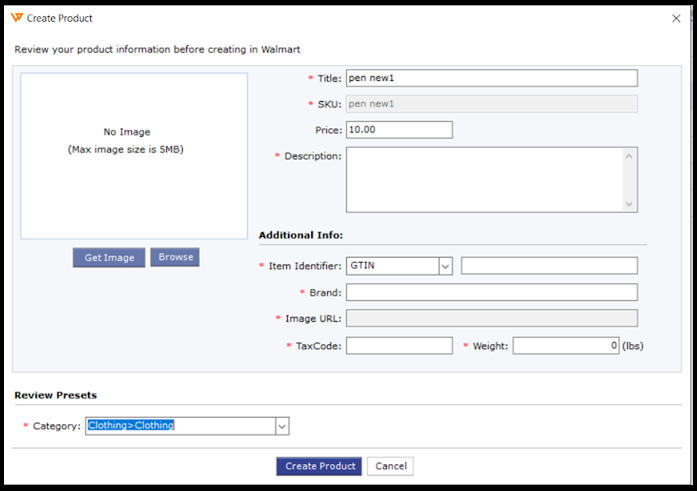Expand the Category dropdown showing Clothing>Clothing
The image size is (697, 491).
click(x=282, y=426)
